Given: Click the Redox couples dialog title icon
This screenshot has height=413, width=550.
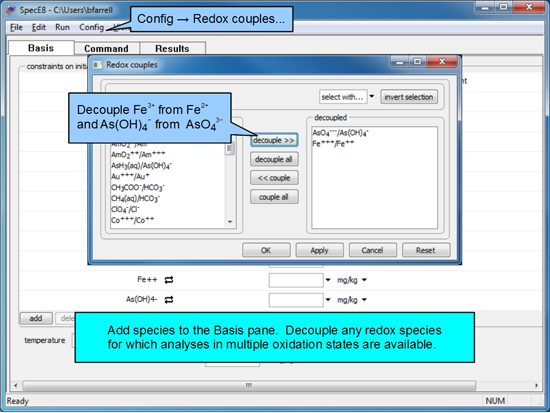Looking at the screenshot, I should pos(97,65).
